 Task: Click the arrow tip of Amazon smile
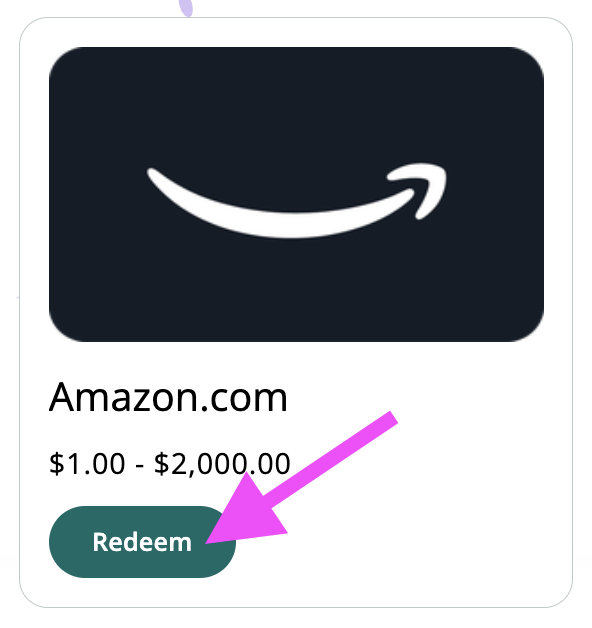click(425, 188)
